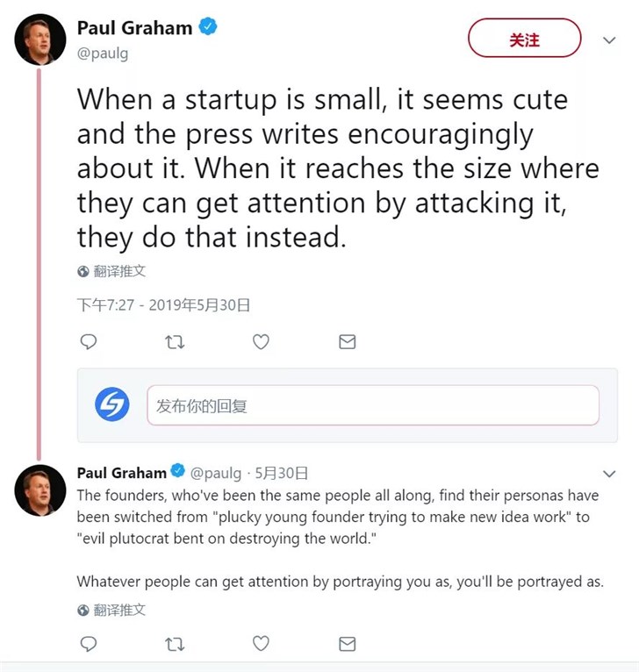Viewport: 639px width, 672px height.
Task: Click the globe icon under main tweet
Action: [x=83, y=272]
